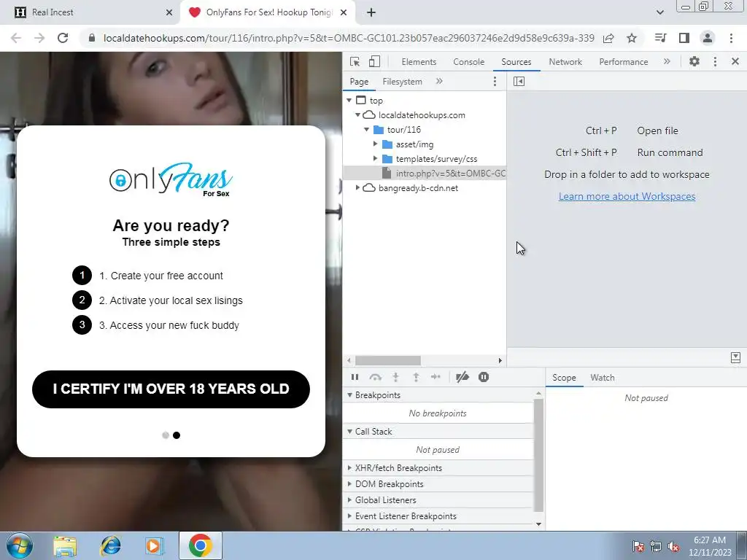Screen dimensions: 747x560
Task: Collapse the Breakpoints section
Action: pos(349,394)
